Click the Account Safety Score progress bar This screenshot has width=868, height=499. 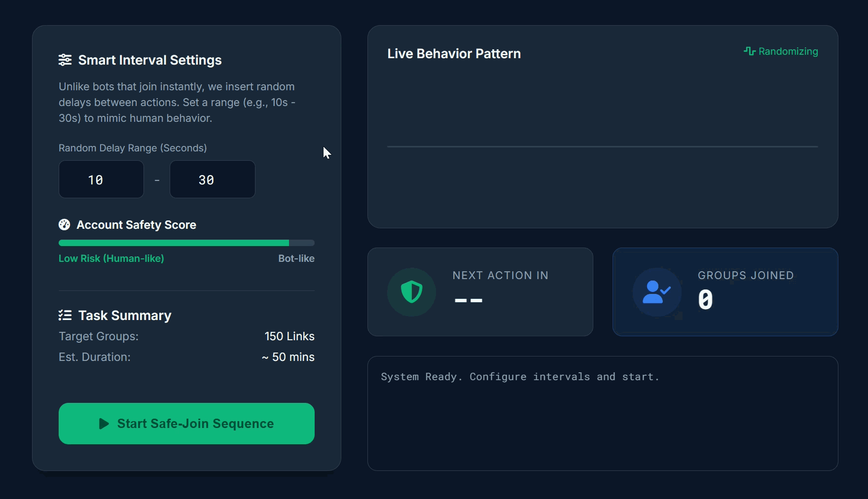click(186, 243)
